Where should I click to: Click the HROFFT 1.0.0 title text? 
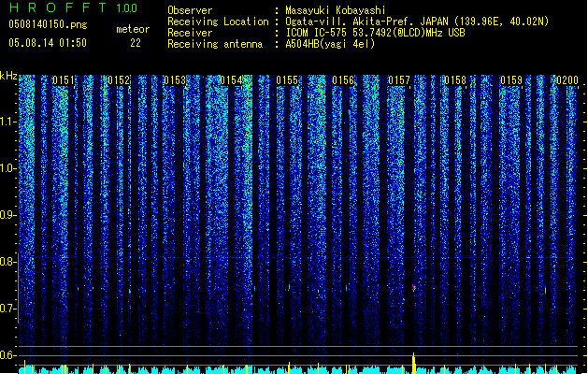coord(74,7)
